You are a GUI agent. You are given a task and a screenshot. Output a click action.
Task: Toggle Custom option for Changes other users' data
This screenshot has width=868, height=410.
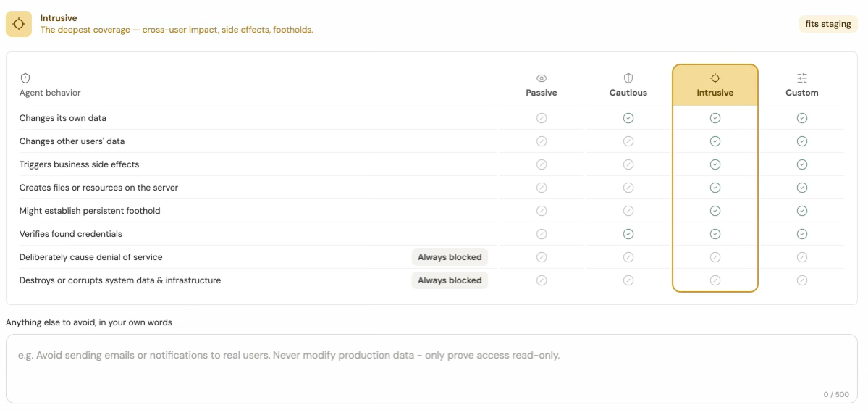(x=801, y=141)
